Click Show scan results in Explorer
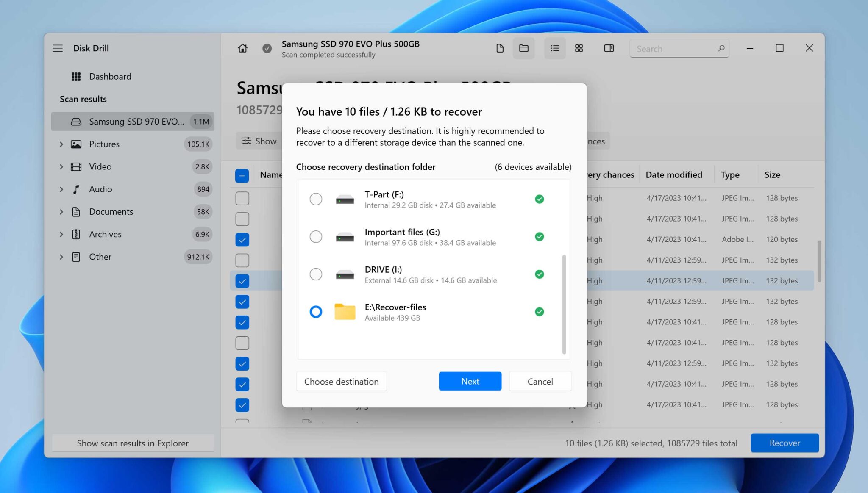This screenshot has height=493, width=868. pyautogui.click(x=133, y=443)
